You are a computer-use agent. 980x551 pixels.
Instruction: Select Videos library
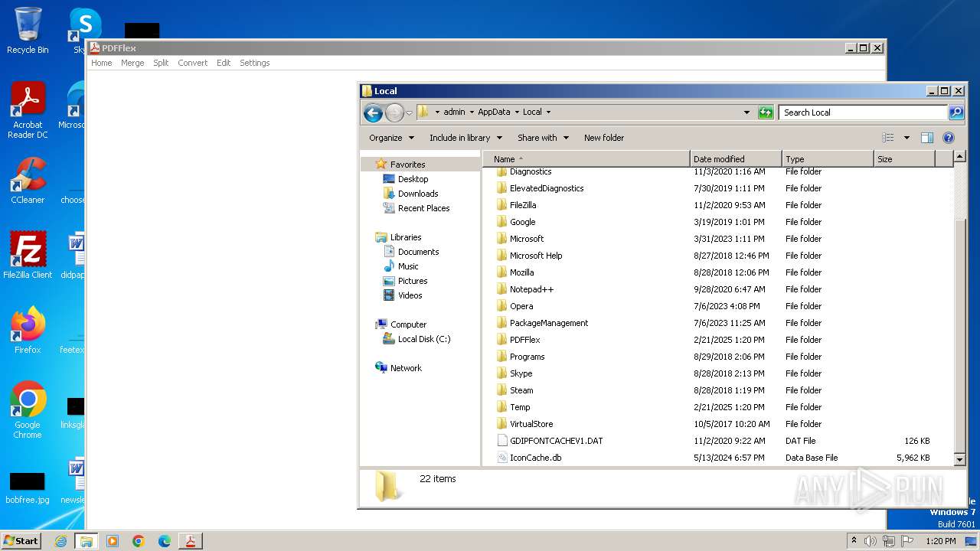410,295
